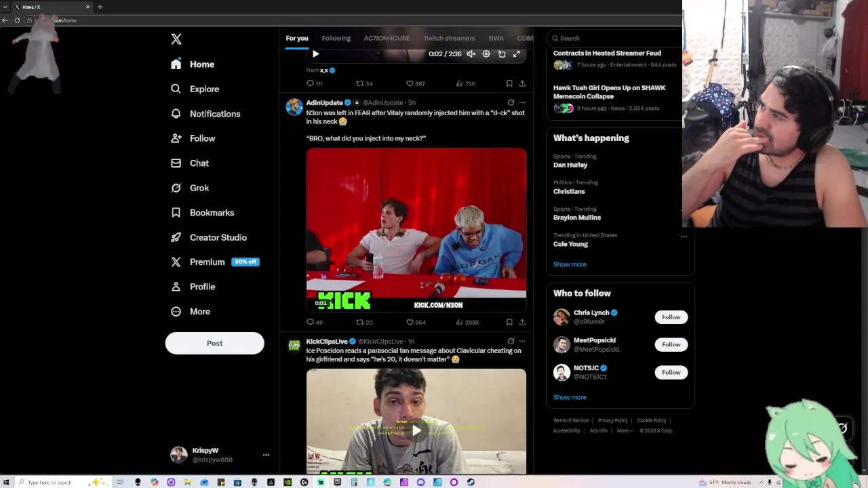Show more under Who to follow
Viewport: 868px width, 488px height.
pyautogui.click(x=570, y=397)
